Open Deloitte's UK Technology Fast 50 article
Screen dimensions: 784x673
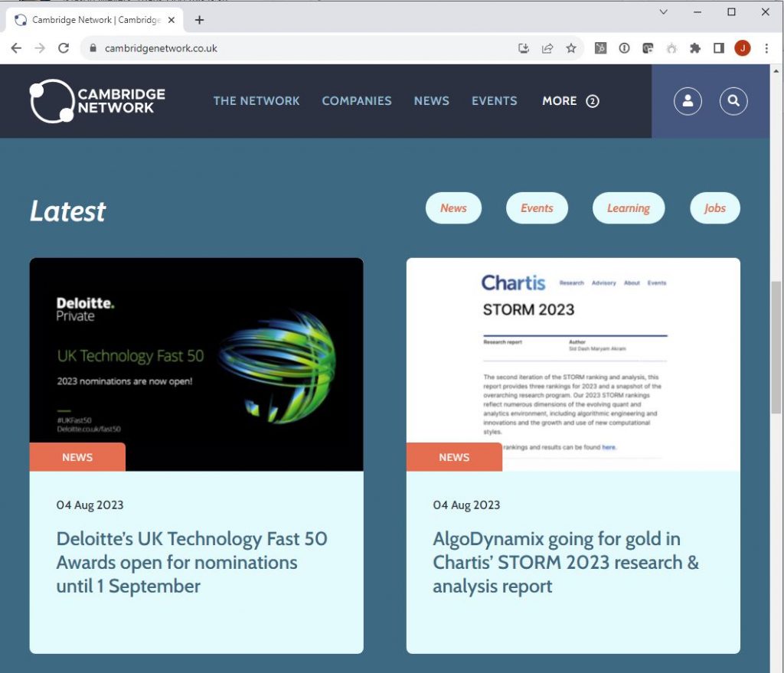(192, 563)
